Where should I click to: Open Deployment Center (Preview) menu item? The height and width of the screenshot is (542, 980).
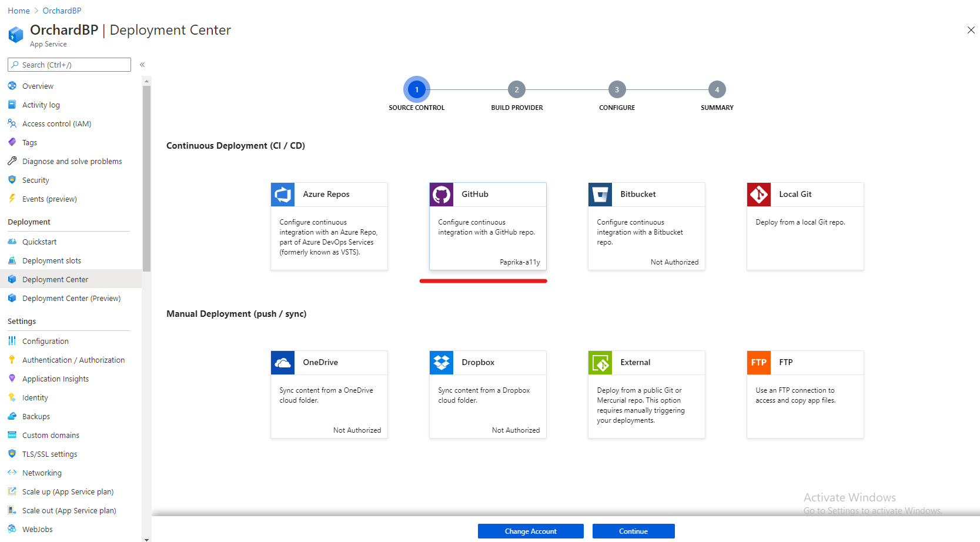71,299
